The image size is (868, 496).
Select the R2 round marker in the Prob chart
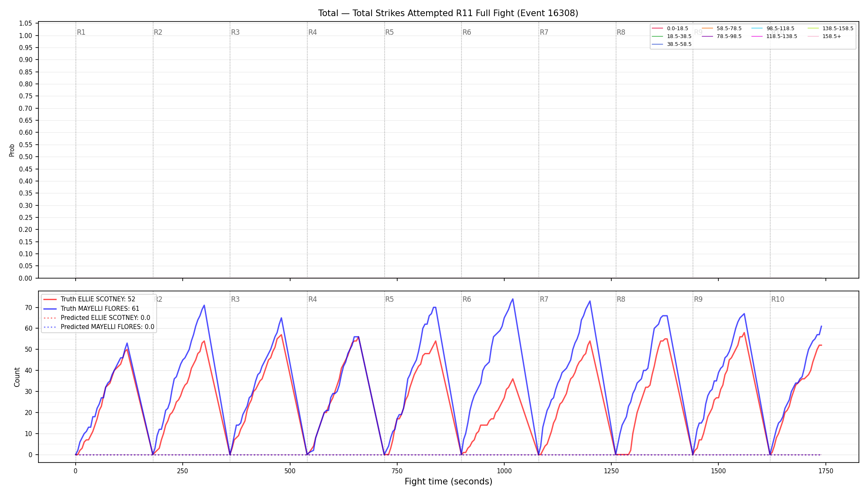pyautogui.click(x=158, y=32)
